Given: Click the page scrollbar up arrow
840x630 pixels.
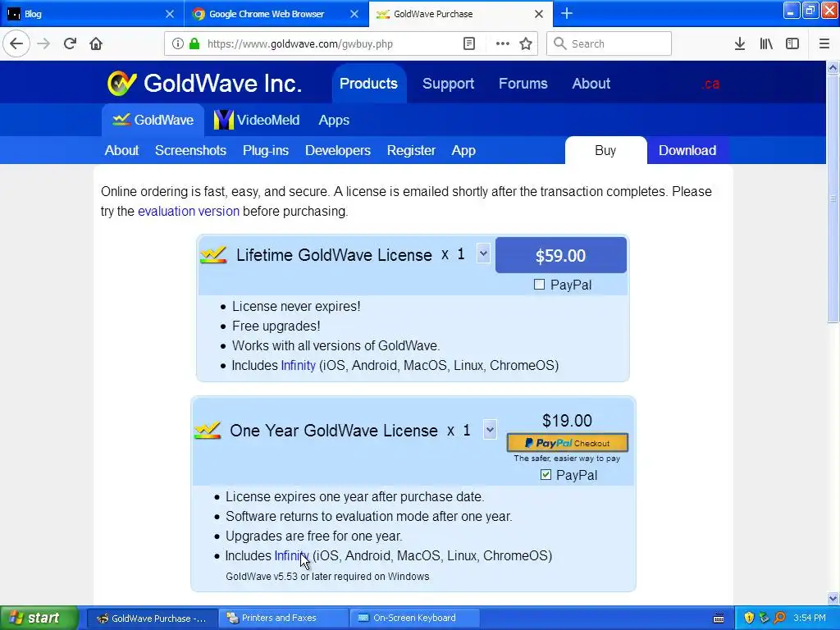Looking at the screenshot, I should coord(833,67).
